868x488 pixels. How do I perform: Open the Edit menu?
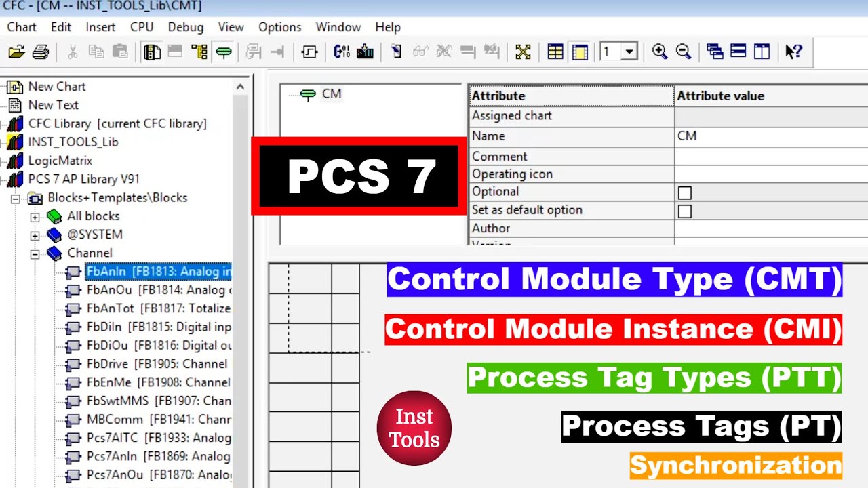pos(61,27)
